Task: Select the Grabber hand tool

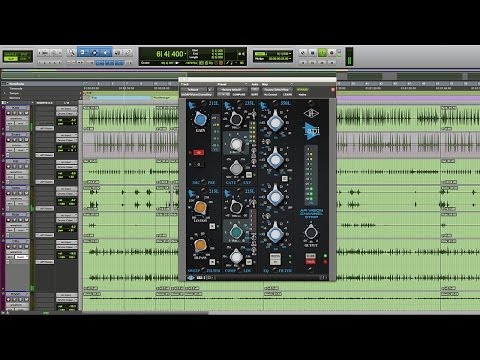Action: click(x=106, y=52)
